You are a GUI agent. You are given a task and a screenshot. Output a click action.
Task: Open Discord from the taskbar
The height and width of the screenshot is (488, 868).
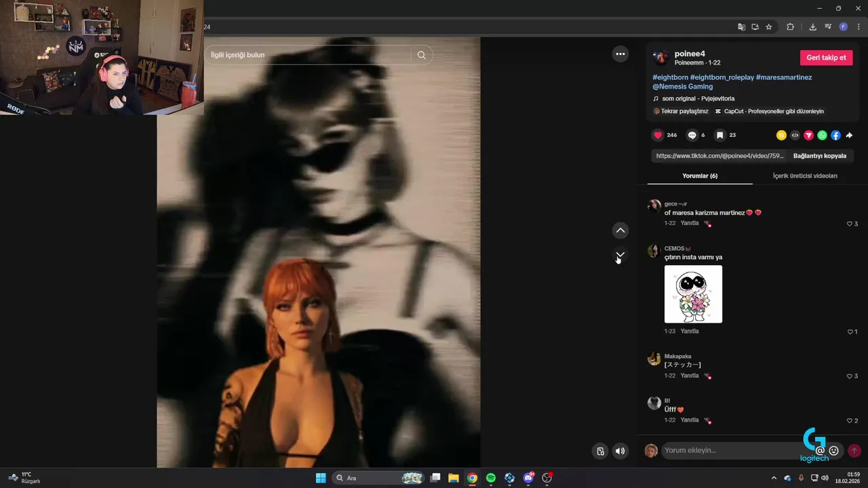click(528, 478)
